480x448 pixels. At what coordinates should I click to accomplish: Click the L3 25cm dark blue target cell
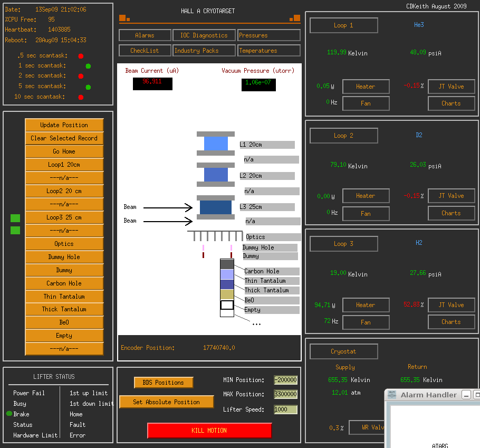coord(216,207)
